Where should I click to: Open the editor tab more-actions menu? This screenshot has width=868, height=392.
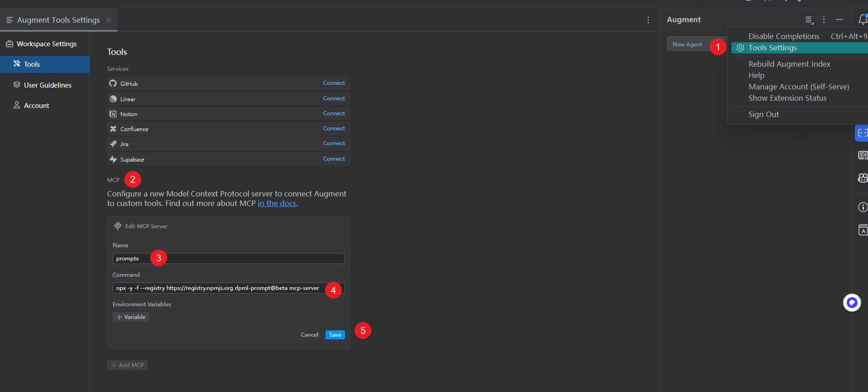648,20
